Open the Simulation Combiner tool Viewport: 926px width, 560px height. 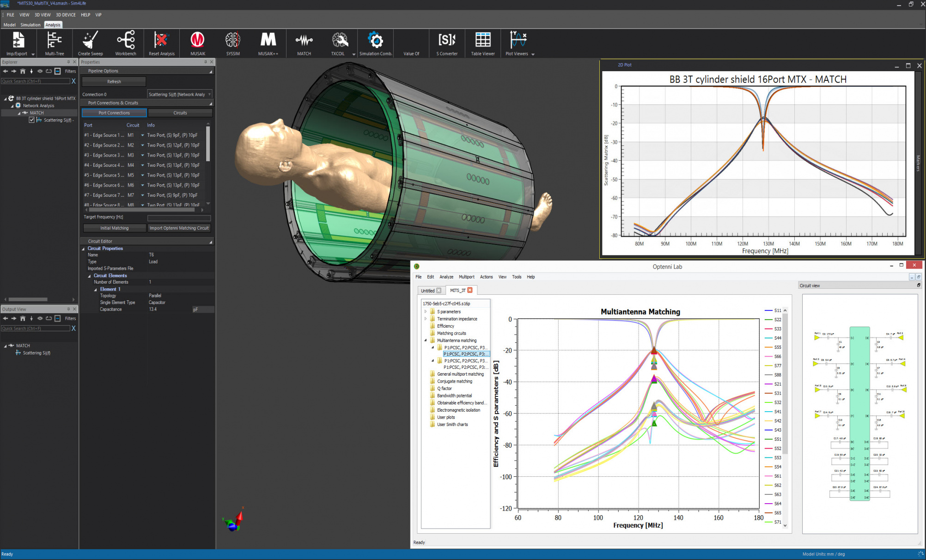(x=375, y=43)
